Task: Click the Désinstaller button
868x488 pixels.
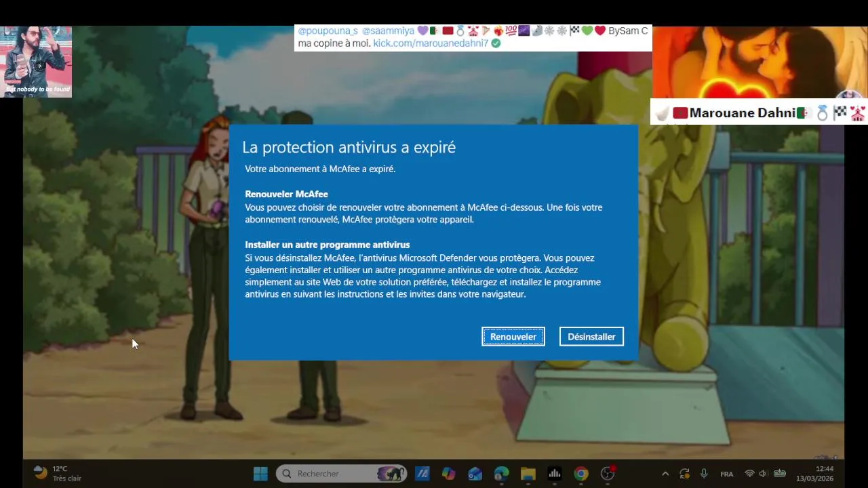Action: pos(591,337)
